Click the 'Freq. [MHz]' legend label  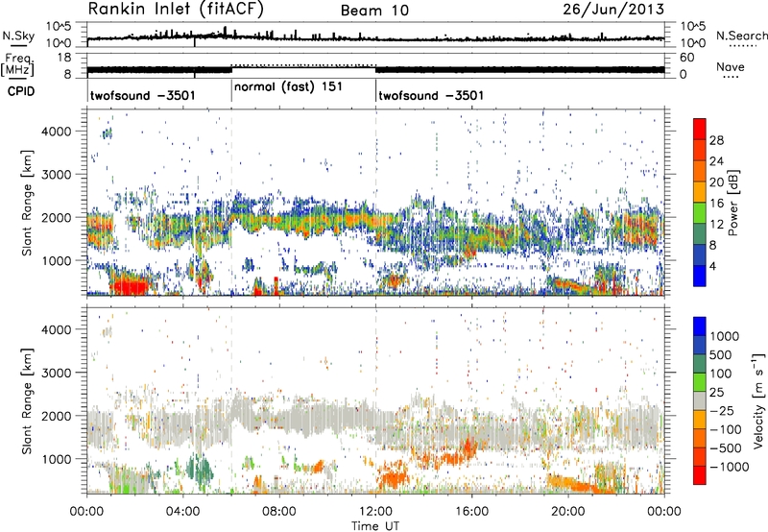pyautogui.click(x=17, y=64)
